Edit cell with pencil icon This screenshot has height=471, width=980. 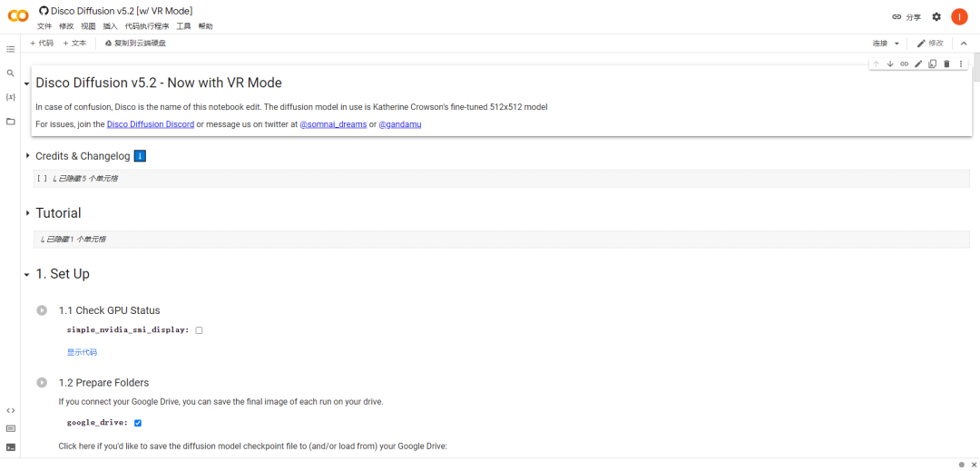tap(918, 64)
